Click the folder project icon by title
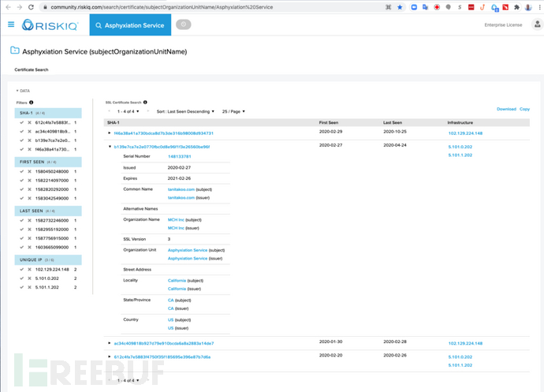This screenshot has width=544, height=392. (14, 50)
